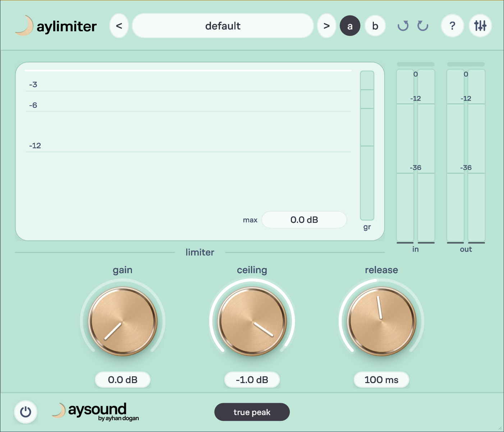Edit the ceiling value -1.0 dB
Viewport: 504px width, 432px height.
pyautogui.click(x=252, y=380)
